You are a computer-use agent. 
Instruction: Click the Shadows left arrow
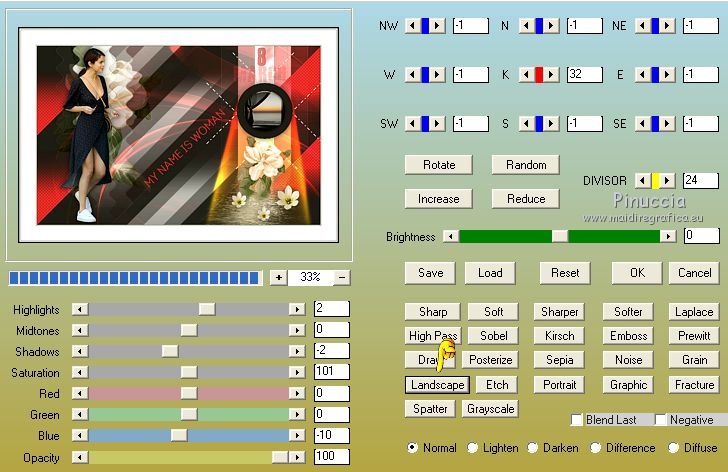80,351
